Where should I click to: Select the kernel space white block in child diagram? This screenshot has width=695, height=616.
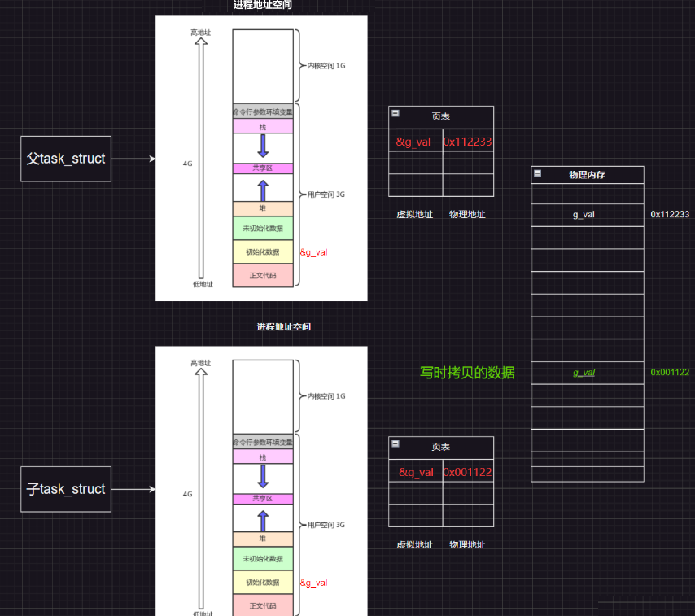(263, 397)
